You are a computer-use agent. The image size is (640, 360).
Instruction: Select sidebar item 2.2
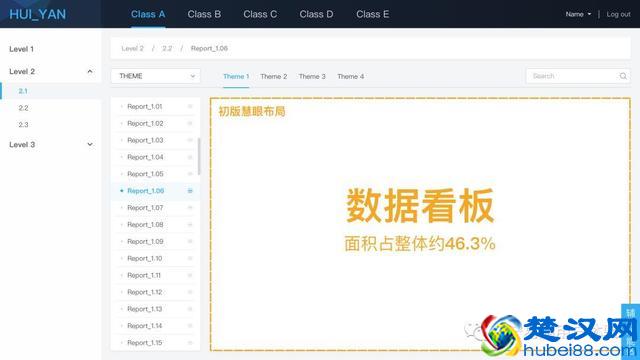pos(23,108)
